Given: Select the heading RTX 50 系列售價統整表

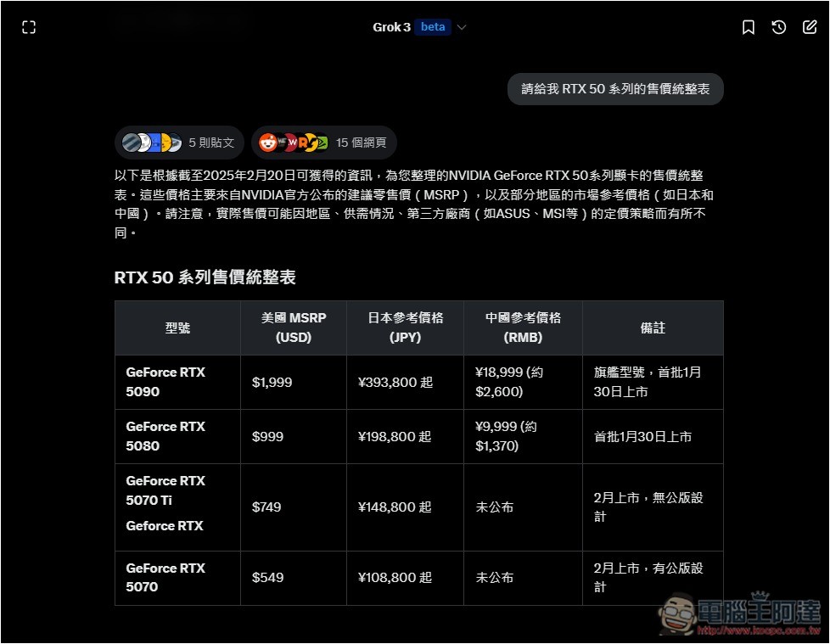Looking at the screenshot, I should click(205, 277).
